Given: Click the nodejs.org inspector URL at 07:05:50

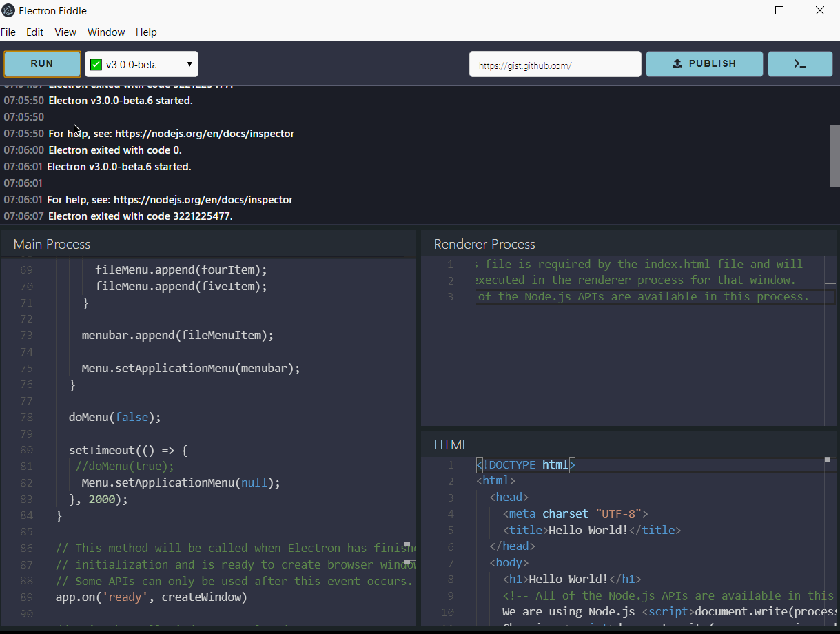Looking at the screenshot, I should pos(205,133).
